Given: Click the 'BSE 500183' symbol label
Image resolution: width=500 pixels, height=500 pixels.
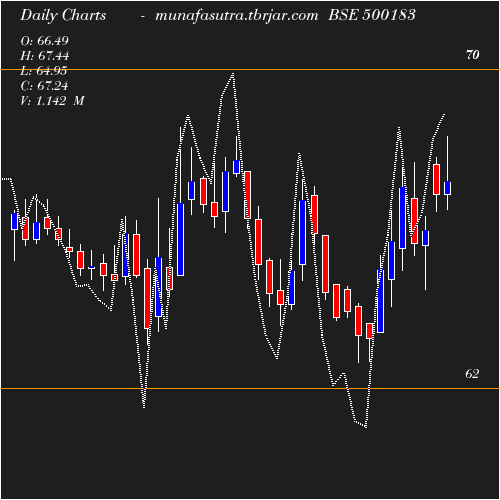Looking at the screenshot, I should [372, 15].
